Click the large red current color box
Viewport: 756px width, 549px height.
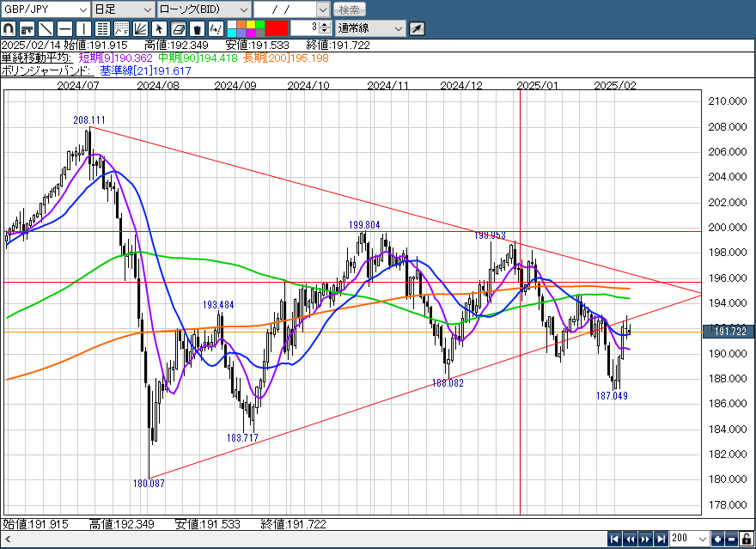coord(277,28)
